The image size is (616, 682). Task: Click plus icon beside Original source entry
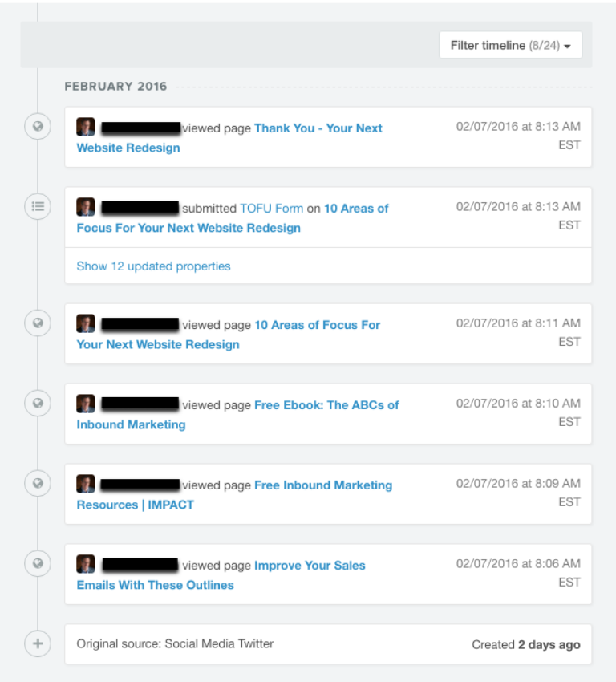click(38, 643)
